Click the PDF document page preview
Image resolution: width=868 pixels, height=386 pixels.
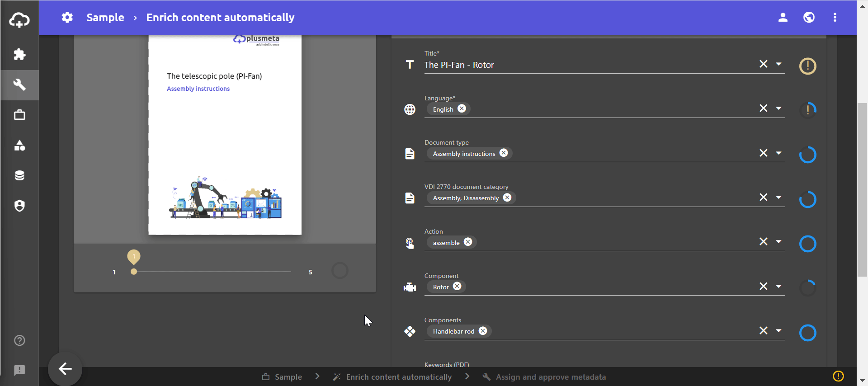(225, 135)
